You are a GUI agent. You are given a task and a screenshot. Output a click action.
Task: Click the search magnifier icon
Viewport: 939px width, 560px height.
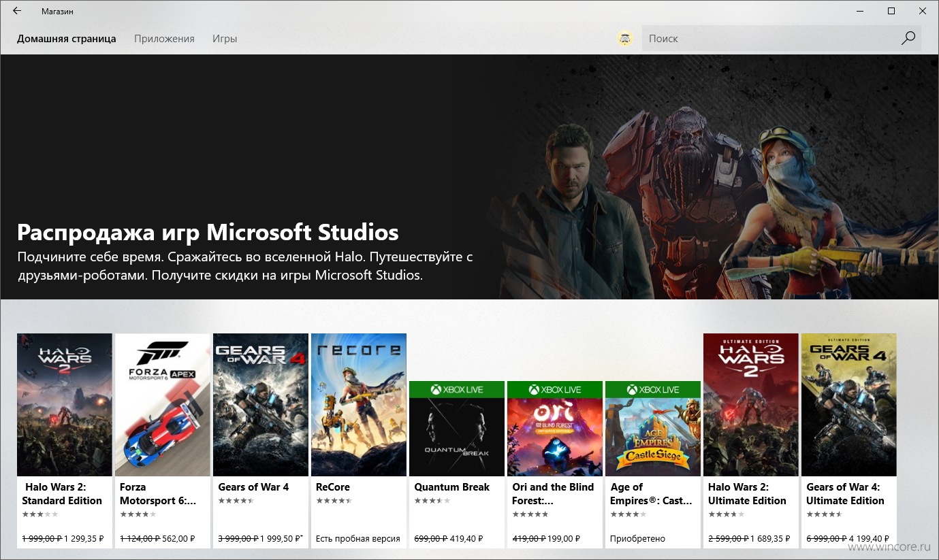coord(908,38)
